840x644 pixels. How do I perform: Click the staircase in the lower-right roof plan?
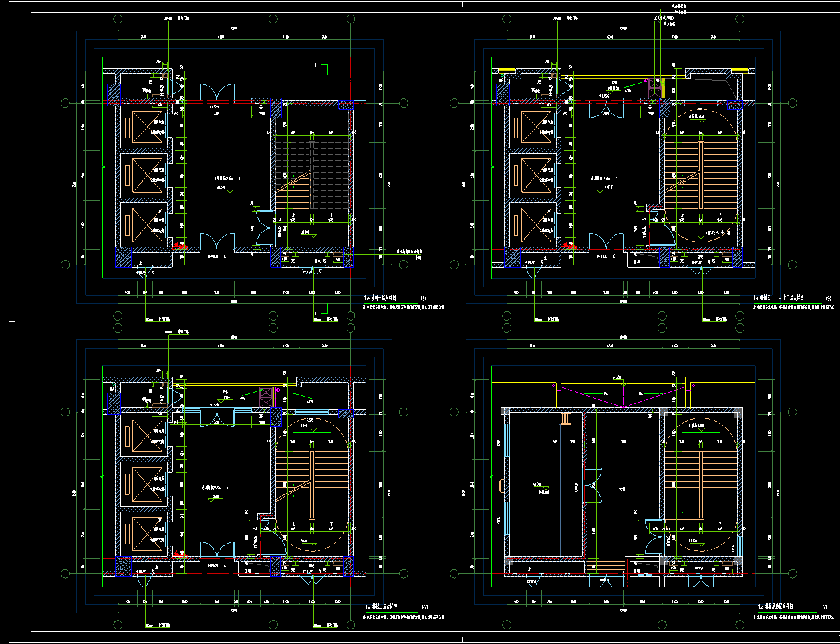[x=700, y=484]
